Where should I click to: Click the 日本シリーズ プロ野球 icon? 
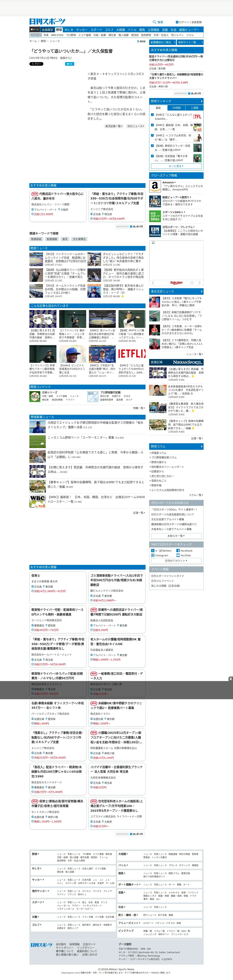[35, 396]
